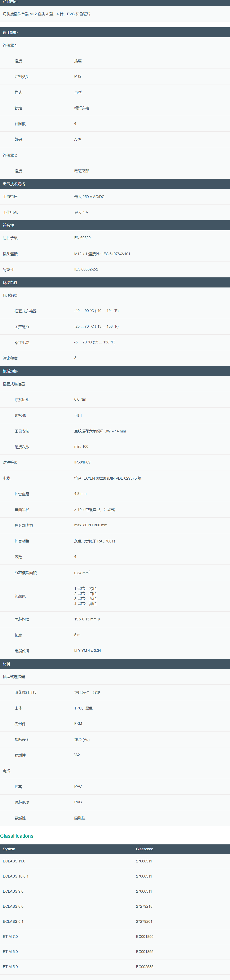Click the 电气技术规格 section header

pos(14,184)
